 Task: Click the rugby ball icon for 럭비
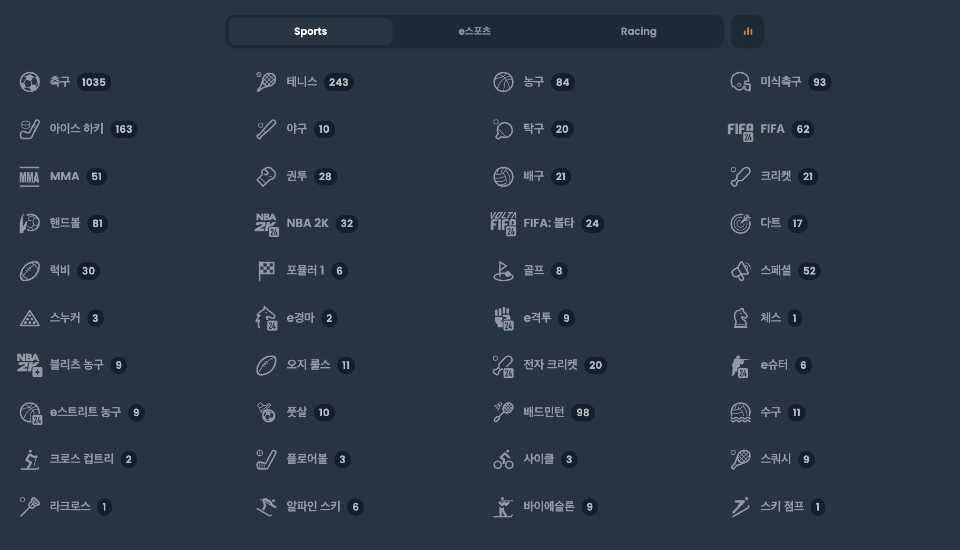point(29,271)
